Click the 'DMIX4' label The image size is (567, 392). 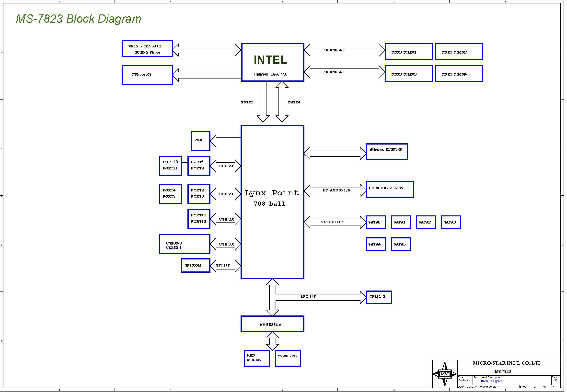(x=294, y=102)
